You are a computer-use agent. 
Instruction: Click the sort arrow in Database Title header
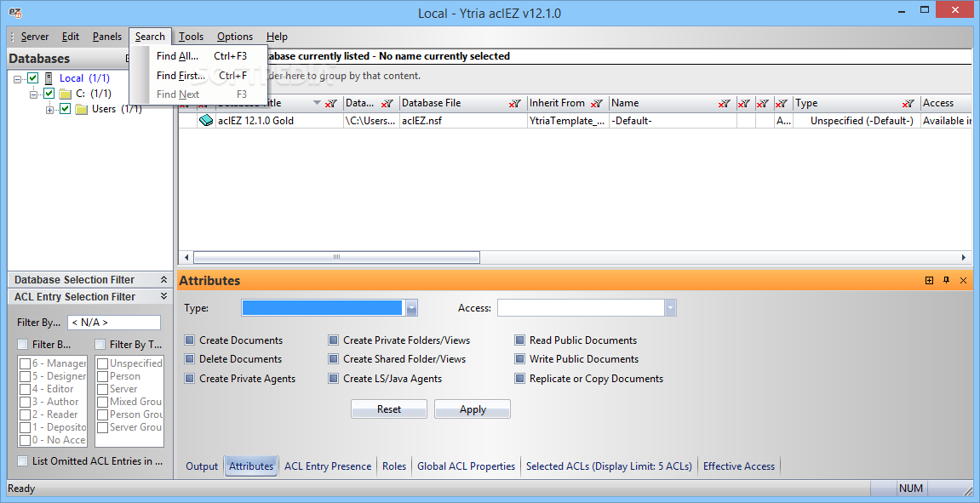click(317, 103)
